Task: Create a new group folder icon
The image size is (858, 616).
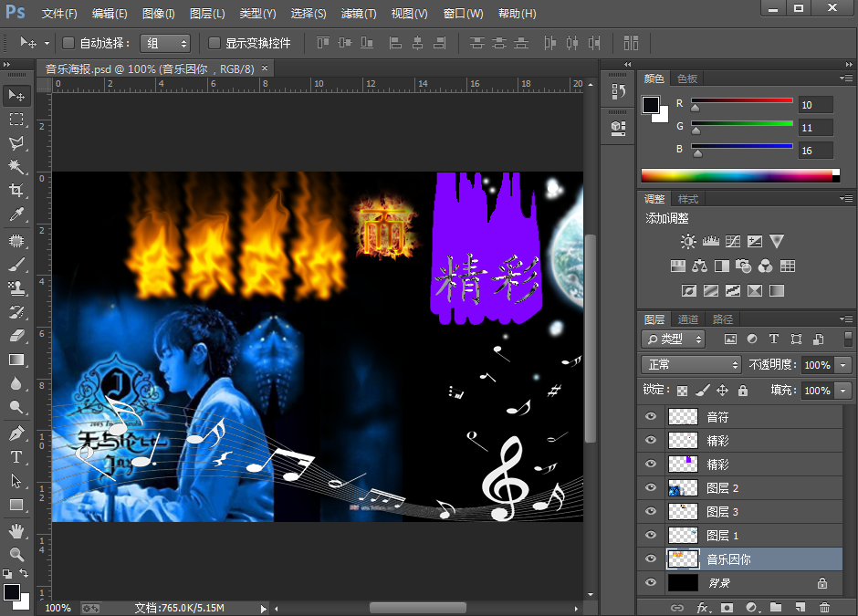Action: pyautogui.click(x=776, y=607)
